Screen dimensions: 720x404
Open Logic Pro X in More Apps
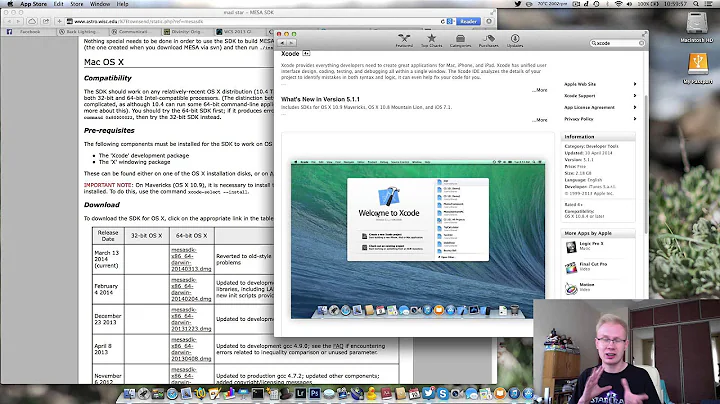click(x=591, y=246)
